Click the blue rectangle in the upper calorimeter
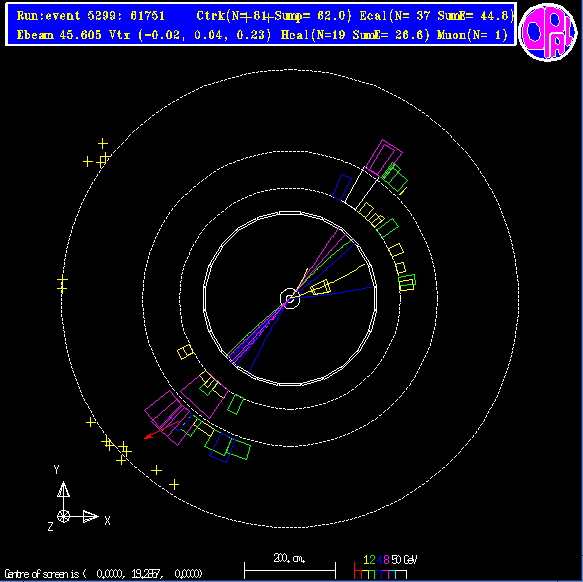 coord(342,187)
